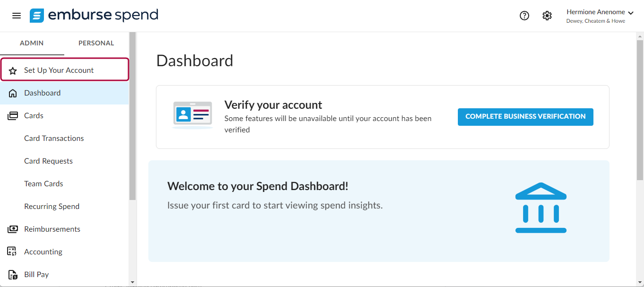Click the Dashboard home icon

pyautogui.click(x=13, y=93)
